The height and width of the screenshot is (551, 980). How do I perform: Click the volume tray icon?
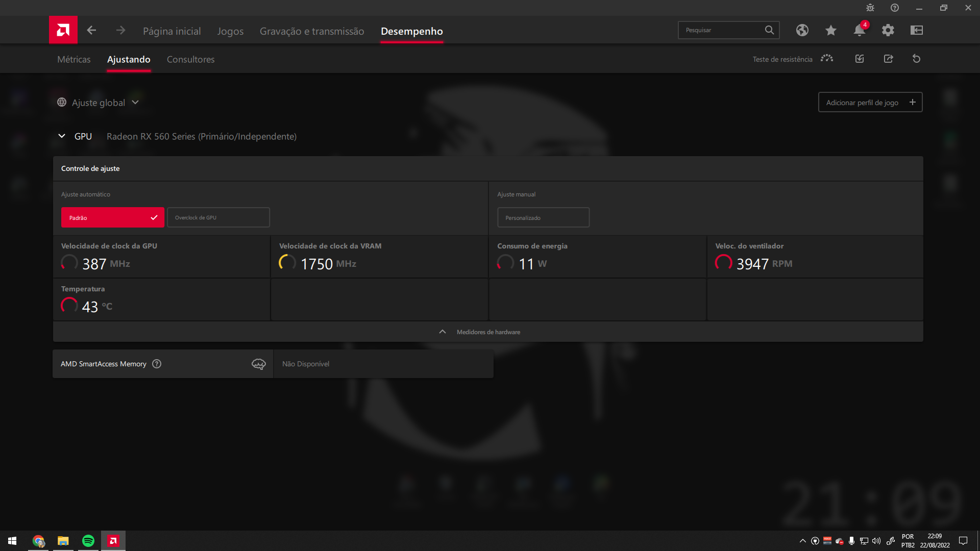coord(876,541)
